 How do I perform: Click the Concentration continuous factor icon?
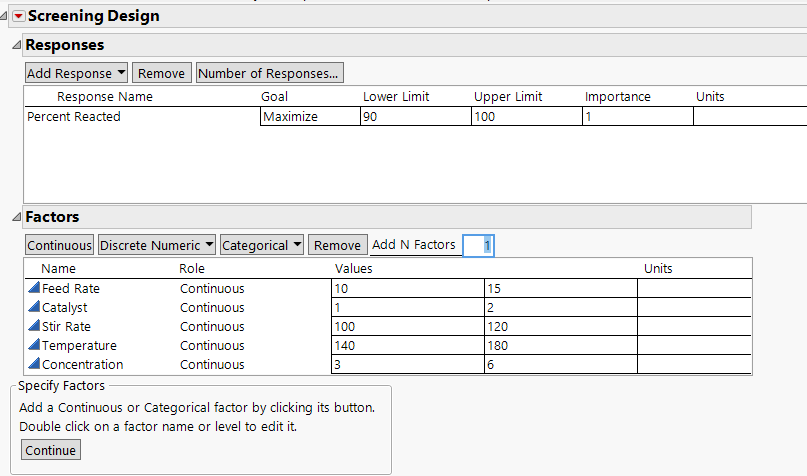[33, 364]
